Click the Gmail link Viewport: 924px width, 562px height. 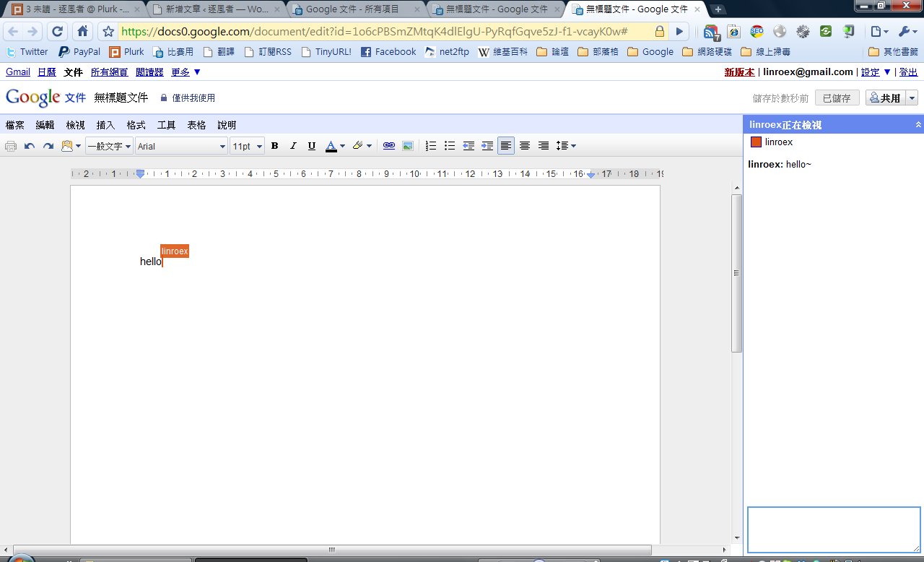pyautogui.click(x=18, y=72)
